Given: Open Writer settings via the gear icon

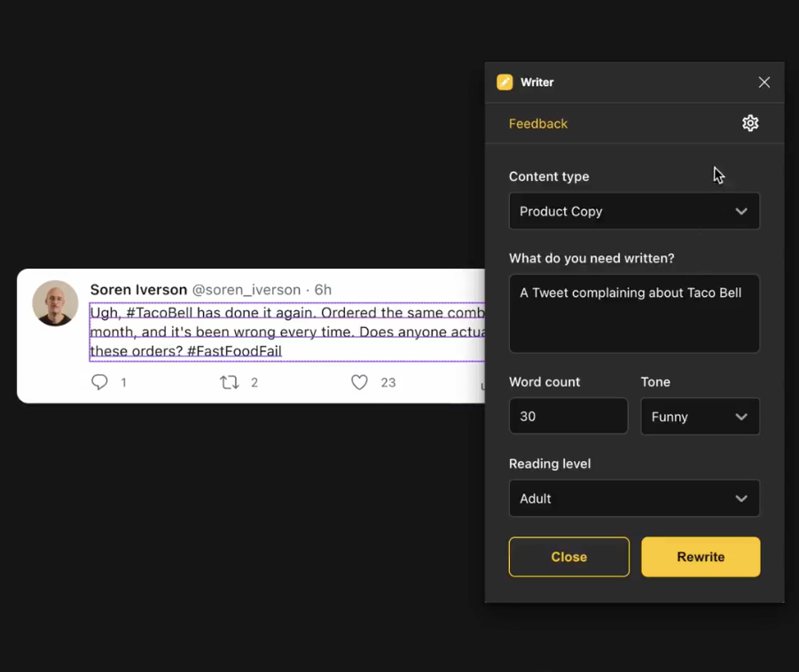Looking at the screenshot, I should tap(750, 123).
